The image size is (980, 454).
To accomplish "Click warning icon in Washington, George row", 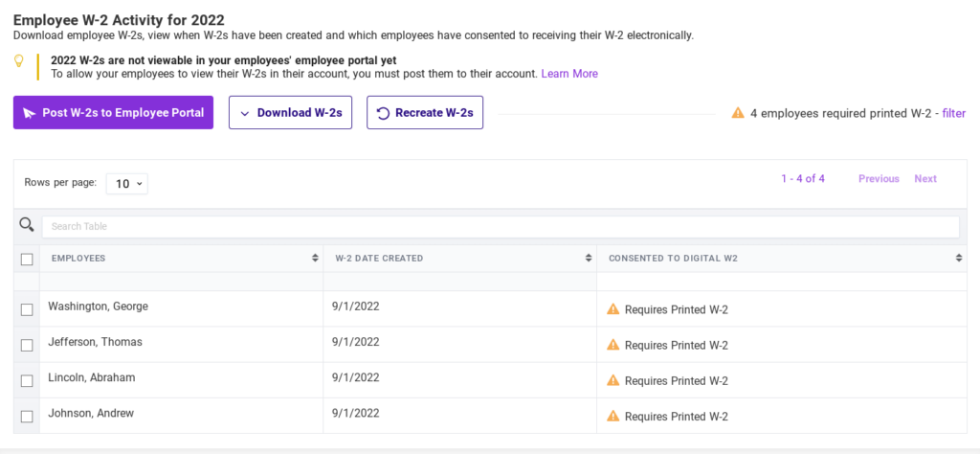I will click(613, 309).
